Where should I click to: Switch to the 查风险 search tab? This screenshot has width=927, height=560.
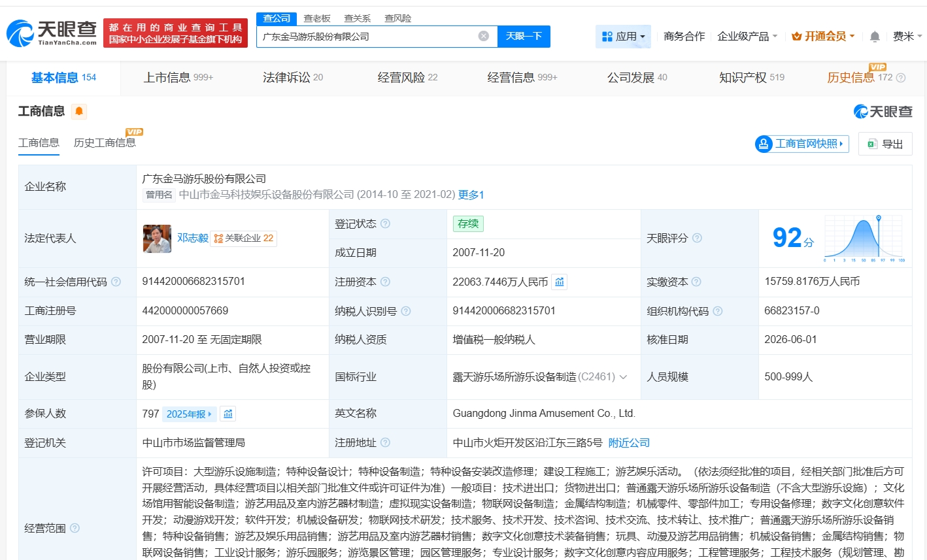coord(398,18)
